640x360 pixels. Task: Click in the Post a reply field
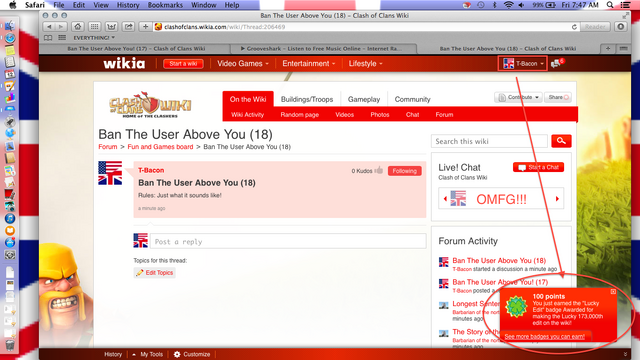point(288,241)
